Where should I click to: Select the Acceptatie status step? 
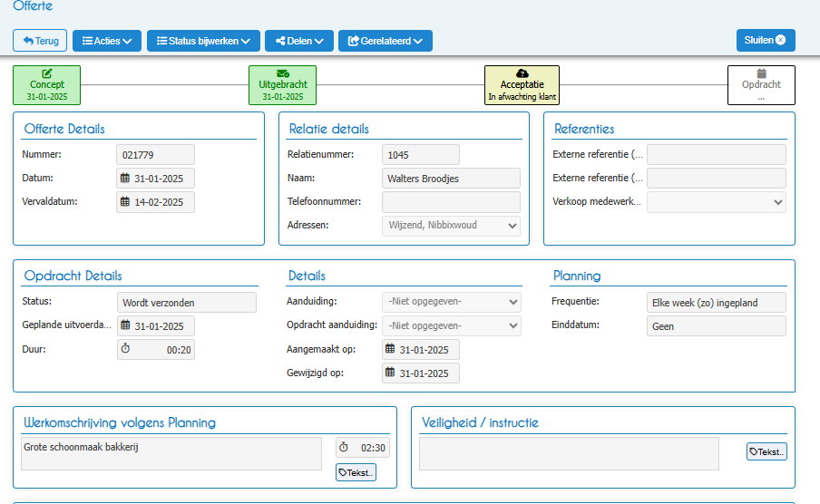(x=522, y=85)
